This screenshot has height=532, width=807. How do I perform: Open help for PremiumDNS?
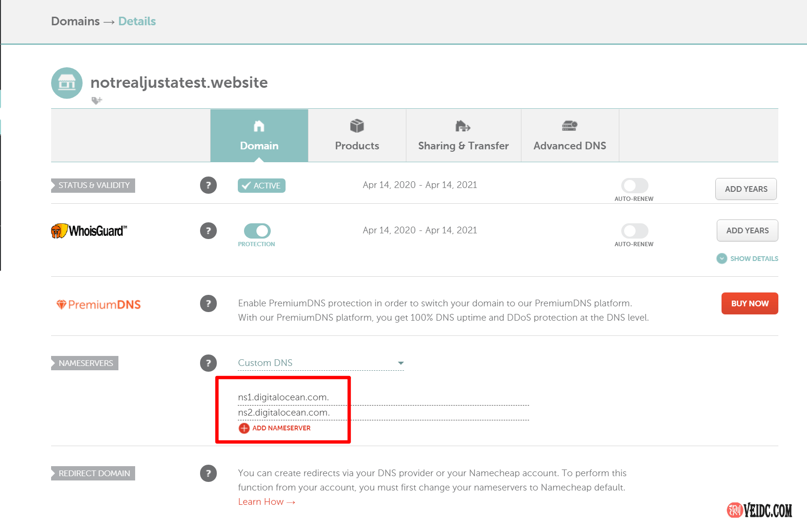(x=208, y=303)
